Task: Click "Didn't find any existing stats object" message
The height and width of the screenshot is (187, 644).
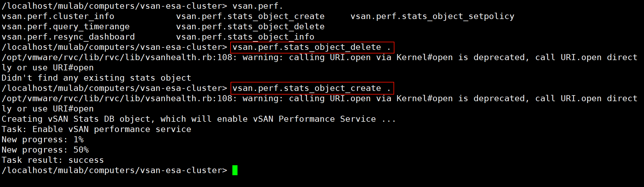Action: click(96, 78)
